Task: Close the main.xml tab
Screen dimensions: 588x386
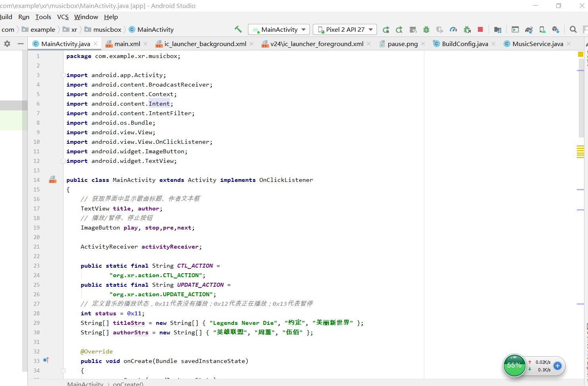Action: (145, 44)
